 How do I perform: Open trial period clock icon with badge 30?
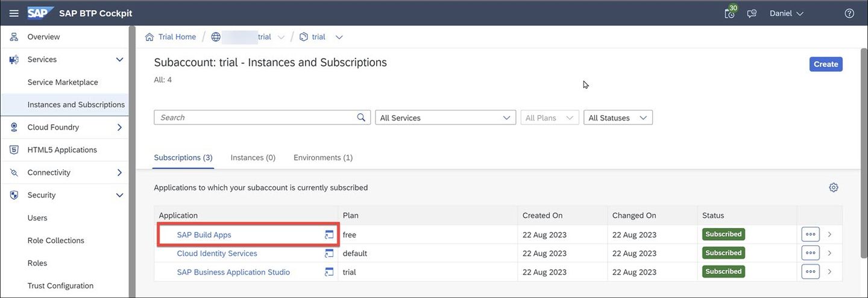pos(730,13)
